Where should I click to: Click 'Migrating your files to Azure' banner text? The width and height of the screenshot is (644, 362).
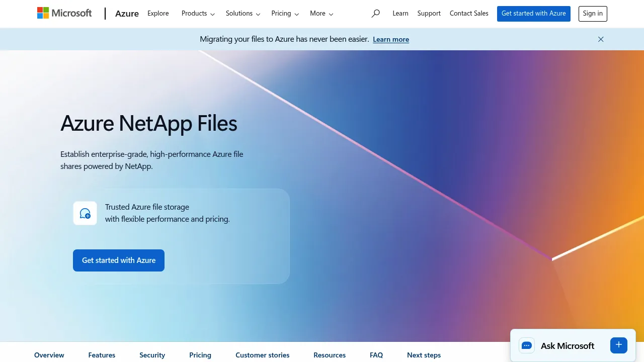click(x=284, y=39)
